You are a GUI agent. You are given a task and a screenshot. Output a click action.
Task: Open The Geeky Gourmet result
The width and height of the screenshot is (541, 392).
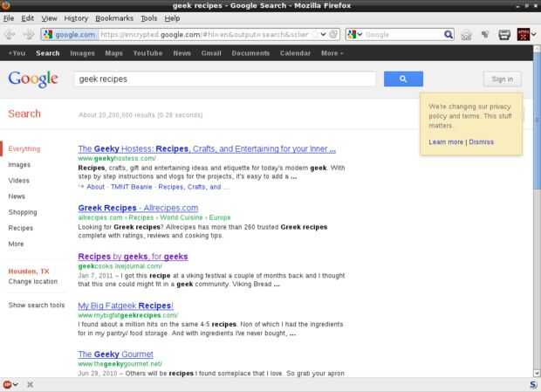pos(115,354)
